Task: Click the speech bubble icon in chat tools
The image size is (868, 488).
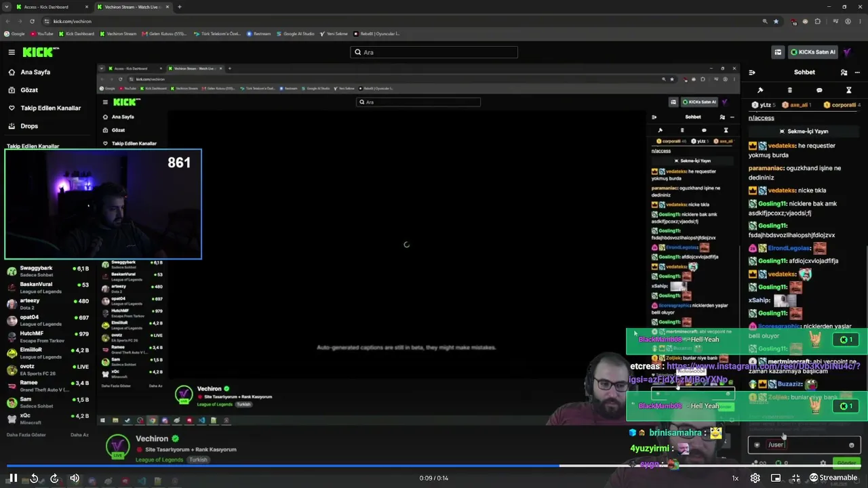Action: click(819, 90)
